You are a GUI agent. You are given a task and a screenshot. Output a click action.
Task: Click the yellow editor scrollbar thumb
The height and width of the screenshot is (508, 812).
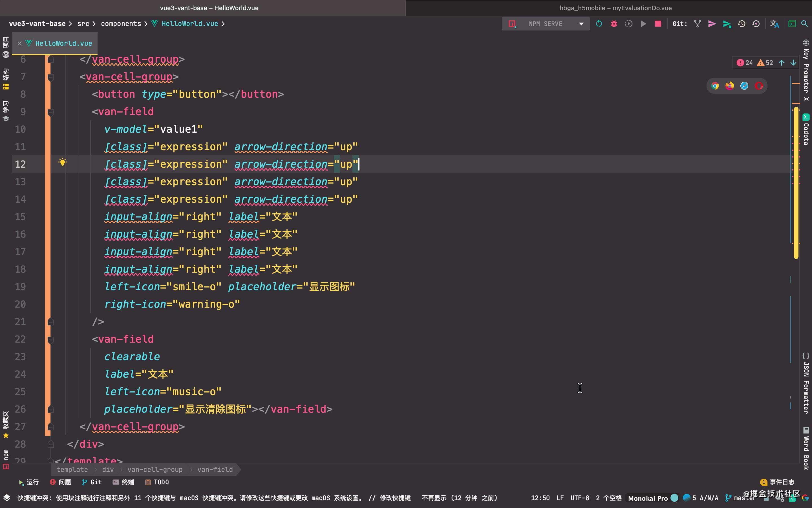click(x=796, y=182)
